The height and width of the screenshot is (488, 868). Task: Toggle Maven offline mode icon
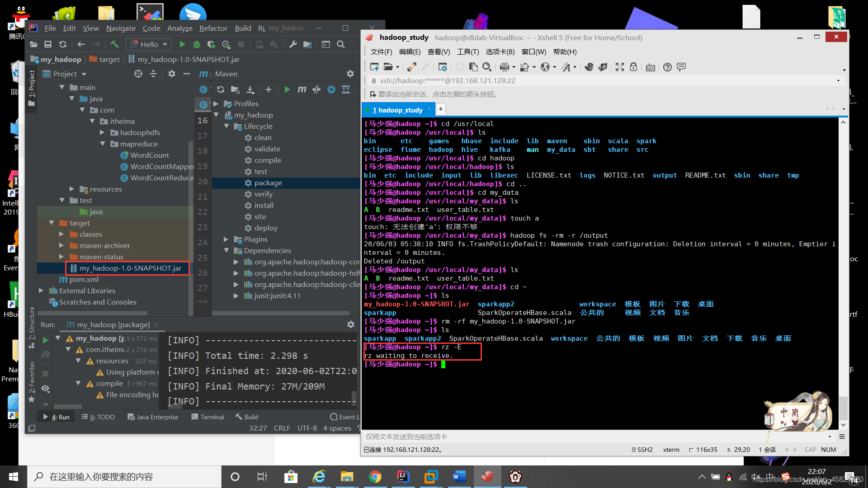click(x=316, y=89)
